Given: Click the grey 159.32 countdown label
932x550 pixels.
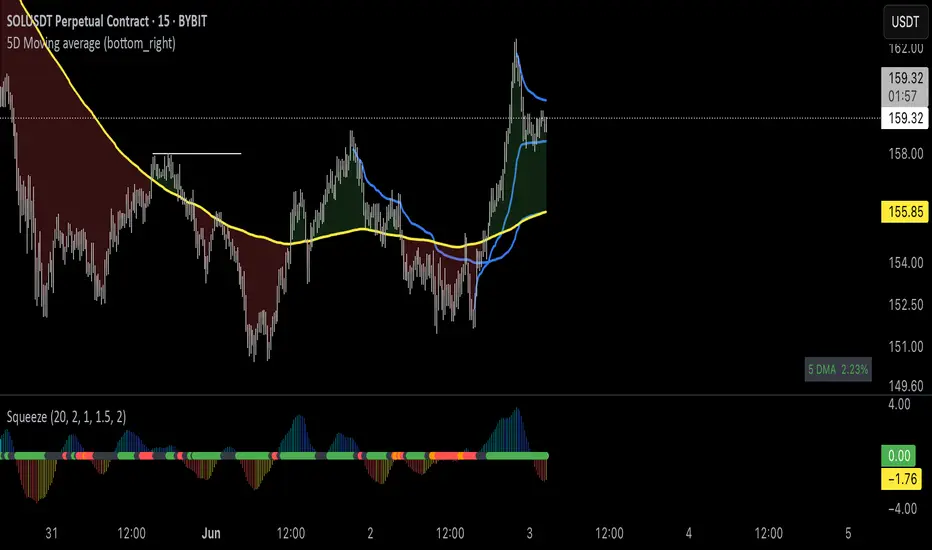Looking at the screenshot, I should coord(905,87).
